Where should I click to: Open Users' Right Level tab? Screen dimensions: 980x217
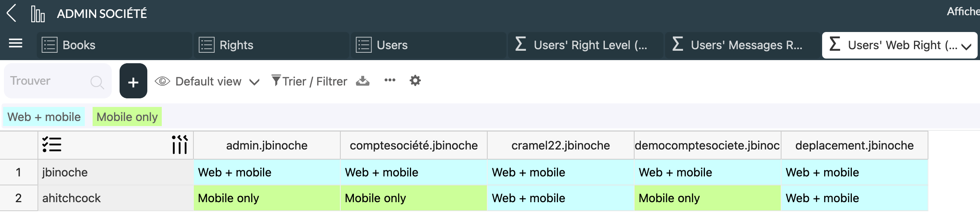pyautogui.click(x=586, y=45)
